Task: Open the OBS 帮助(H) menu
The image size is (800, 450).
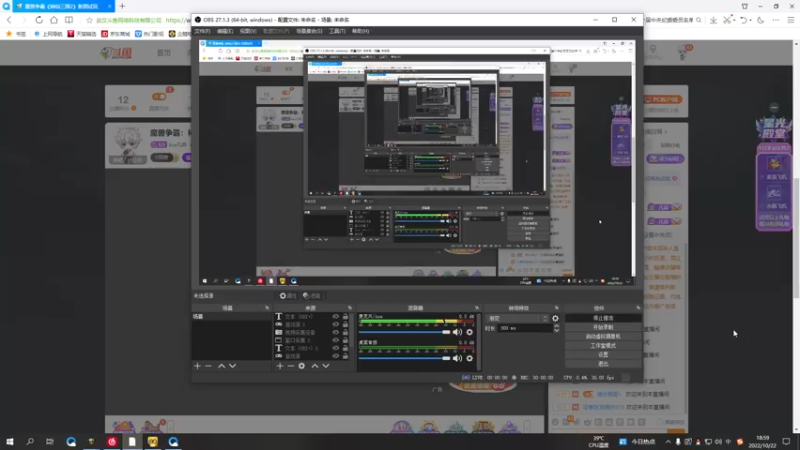Action: point(360,31)
